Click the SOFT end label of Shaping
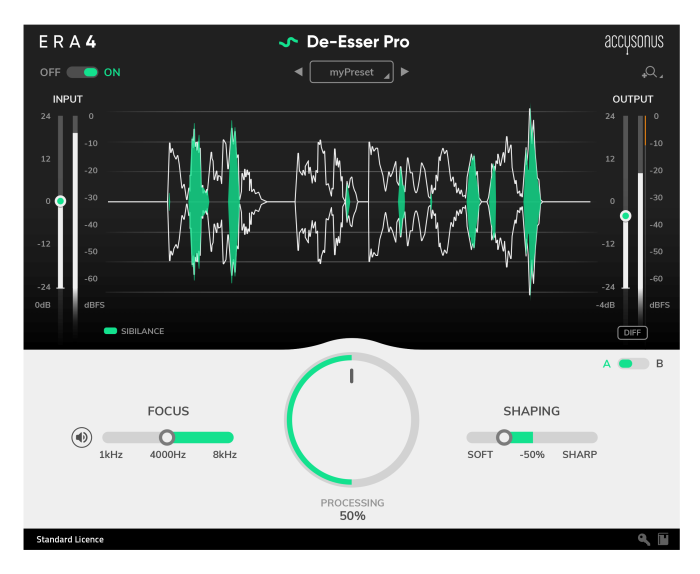The width and height of the screenshot is (700, 574). point(480,455)
